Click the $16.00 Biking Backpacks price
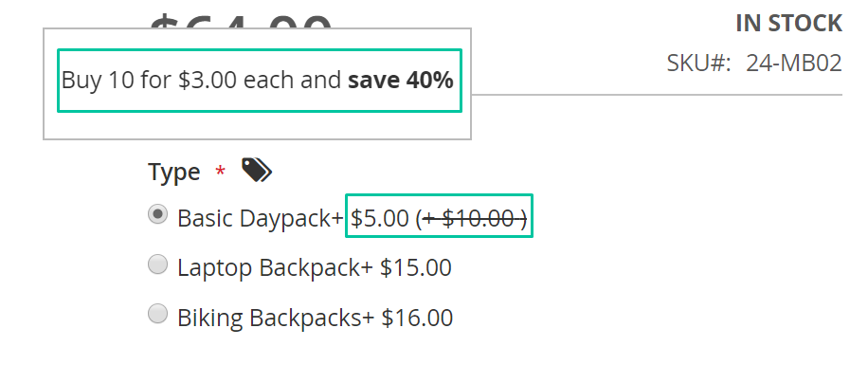This screenshot has height=383, width=868. pyautogui.click(x=417, y=318)
